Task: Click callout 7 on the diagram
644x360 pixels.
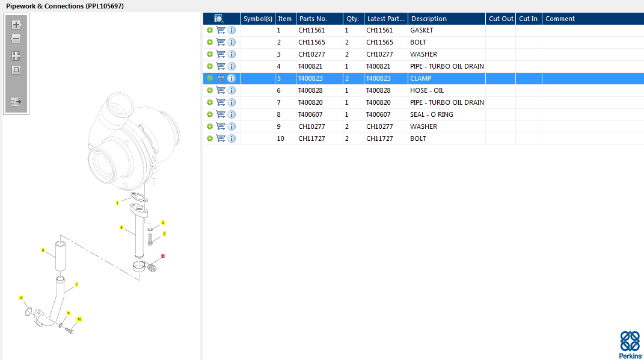Action: click(x=76, y=284)
